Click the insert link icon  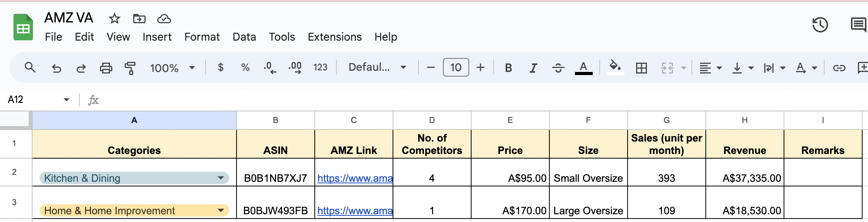pos(839,68)
